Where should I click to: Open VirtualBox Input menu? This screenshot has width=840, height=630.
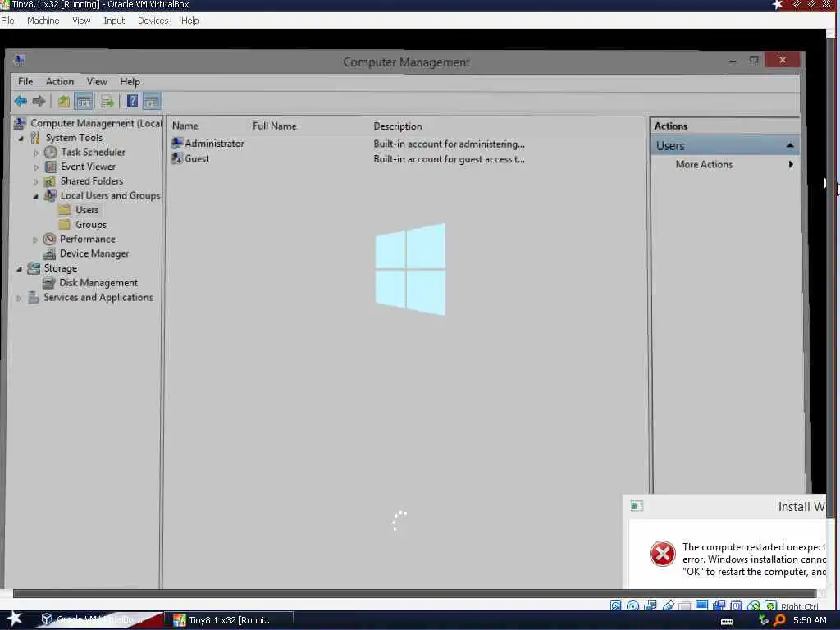114,21
